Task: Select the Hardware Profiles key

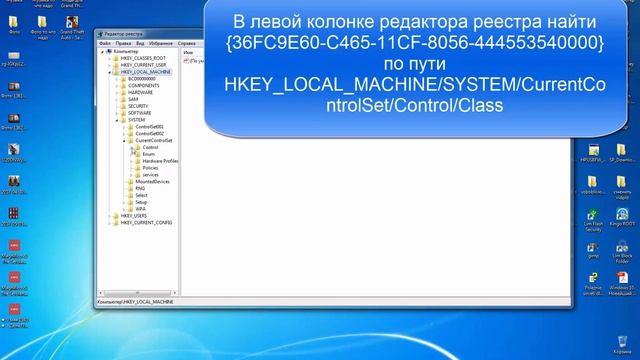Action: coord(160,161)
